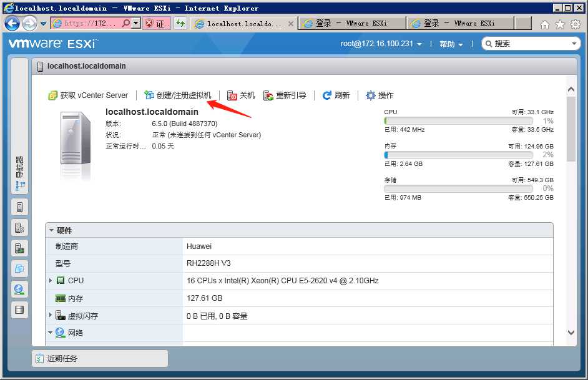The width and height of the screenshot is (588, 380).
Task: Click the 关机 shutdown button
Action: [x=241, y=95]
